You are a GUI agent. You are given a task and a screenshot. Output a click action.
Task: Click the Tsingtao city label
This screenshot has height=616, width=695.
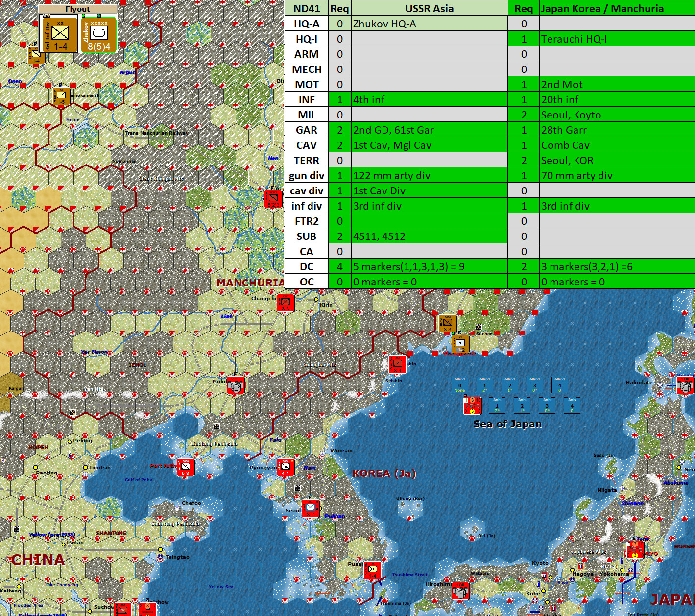pyautogui.click(x=178, y=557)
